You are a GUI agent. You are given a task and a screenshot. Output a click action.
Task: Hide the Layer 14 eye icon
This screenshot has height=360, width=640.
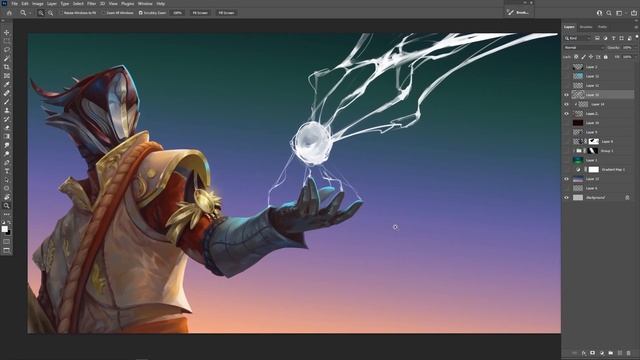coord(566,104)
